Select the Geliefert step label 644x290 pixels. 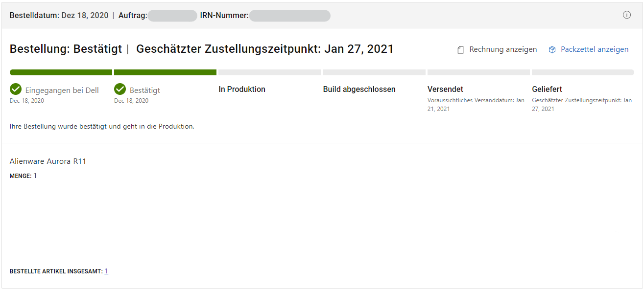click(x=547, y=89)
